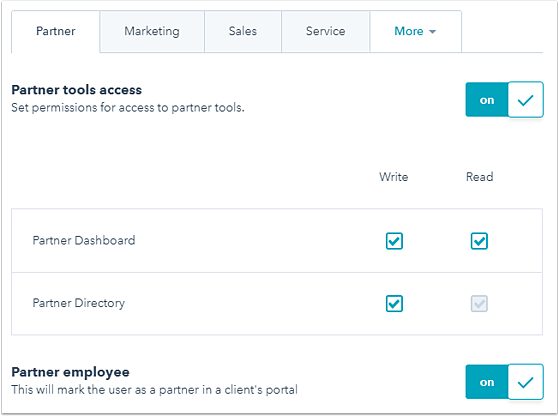The image size is (559, 416).
Task: Click the caret arrow beside More
Action: [x=432, y=32]
